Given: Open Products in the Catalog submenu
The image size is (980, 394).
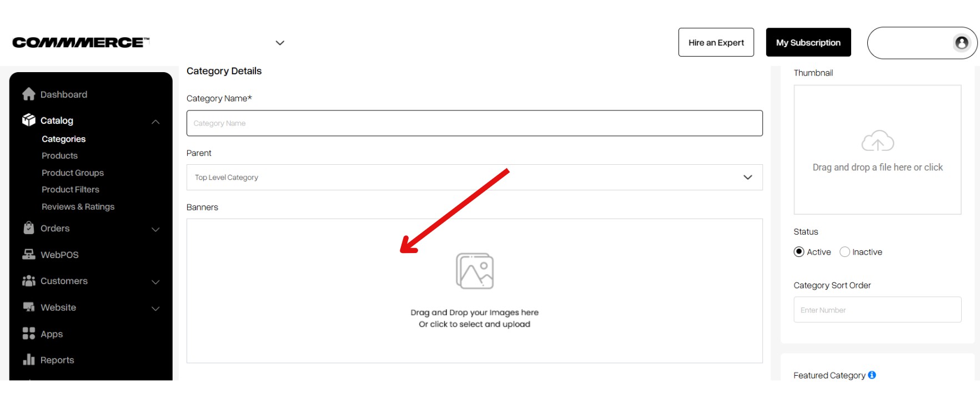Looking at the screenshot, I should tap(59, 156).
